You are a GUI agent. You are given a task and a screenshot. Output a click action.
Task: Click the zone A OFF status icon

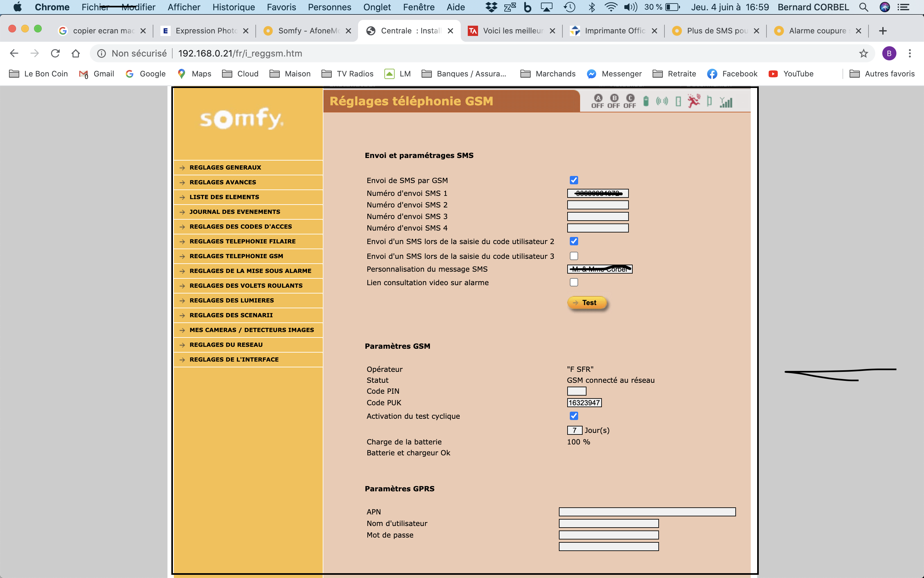(597, 101)
